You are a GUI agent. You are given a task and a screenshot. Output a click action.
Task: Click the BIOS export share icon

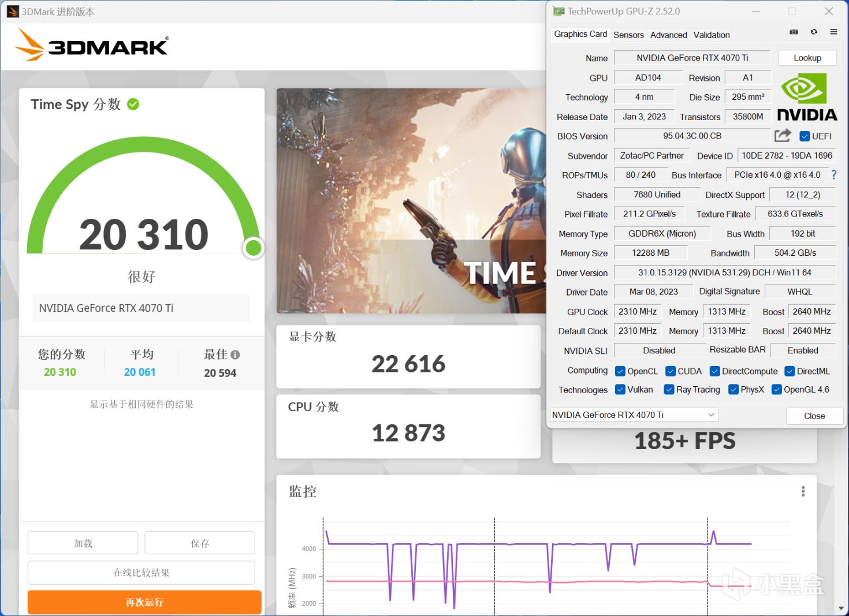point(783,136)
